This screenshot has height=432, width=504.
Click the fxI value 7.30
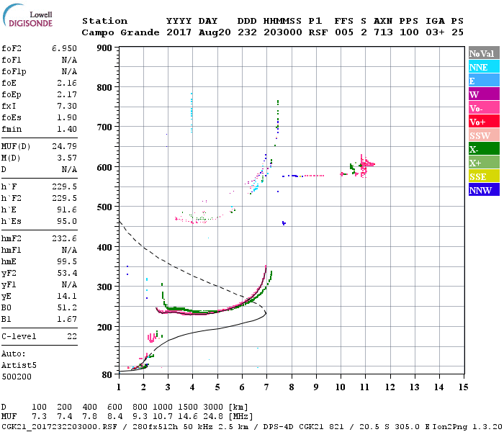[x=67, y=106]
